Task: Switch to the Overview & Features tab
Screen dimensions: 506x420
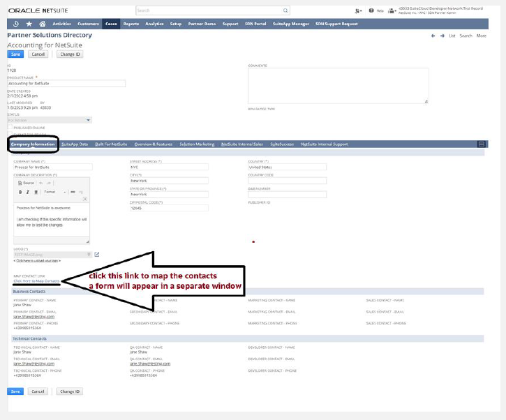Action: pyautogui.click(x=154, y=144)
